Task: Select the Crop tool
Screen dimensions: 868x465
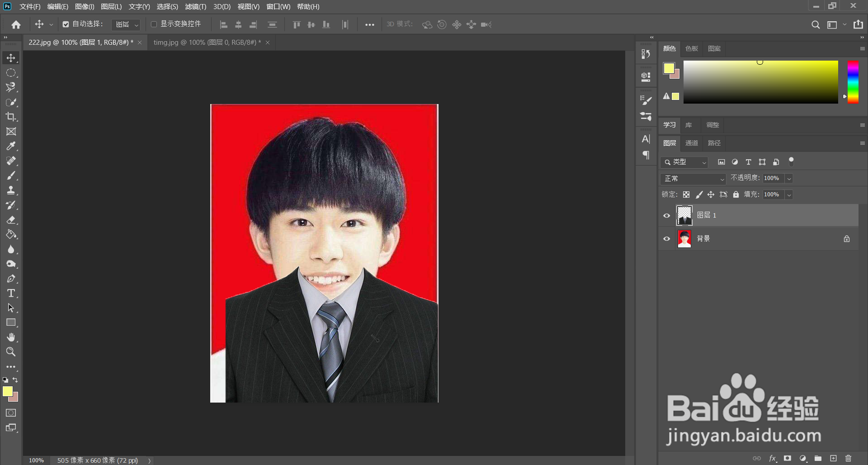Action: (11, 117)
